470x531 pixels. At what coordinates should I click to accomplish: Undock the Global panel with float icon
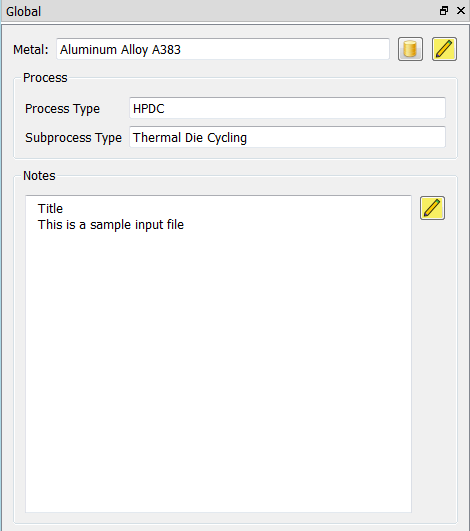tap(444, 11)
